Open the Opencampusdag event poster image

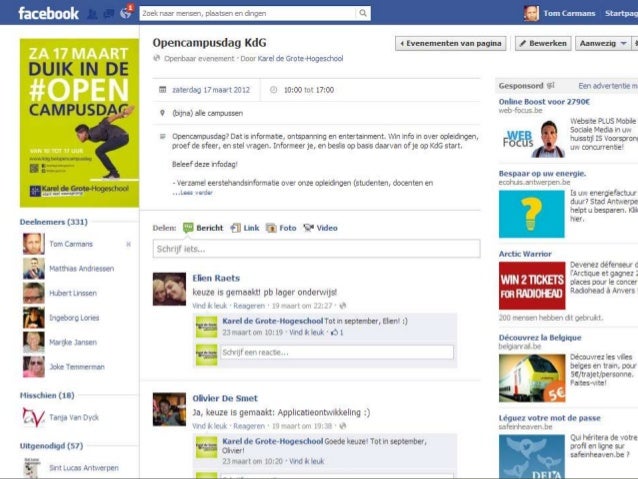79,123
